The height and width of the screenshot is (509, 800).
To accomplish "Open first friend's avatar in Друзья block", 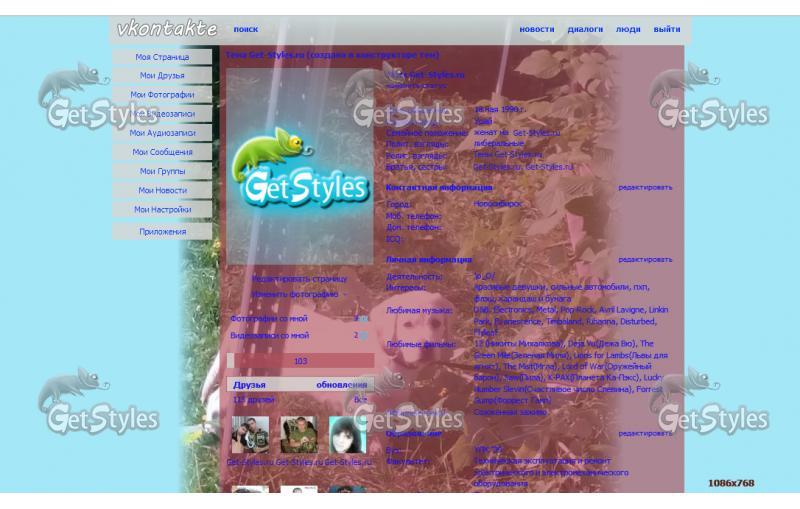I will click(x=249, y=435).
